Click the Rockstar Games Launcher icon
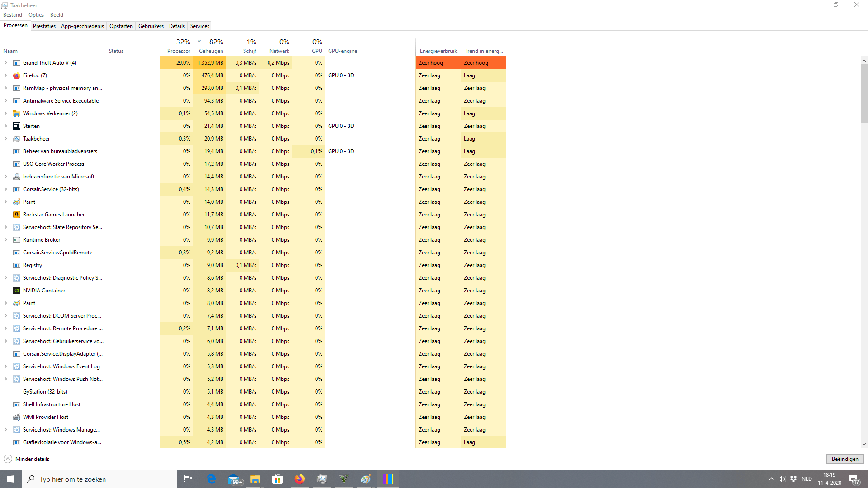868x488 pixels. (17, 215)
